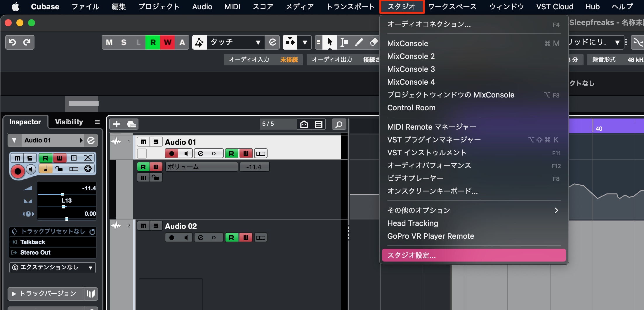Click the Stereo Out output routing

pyautogui.click(x=53, y=252)
